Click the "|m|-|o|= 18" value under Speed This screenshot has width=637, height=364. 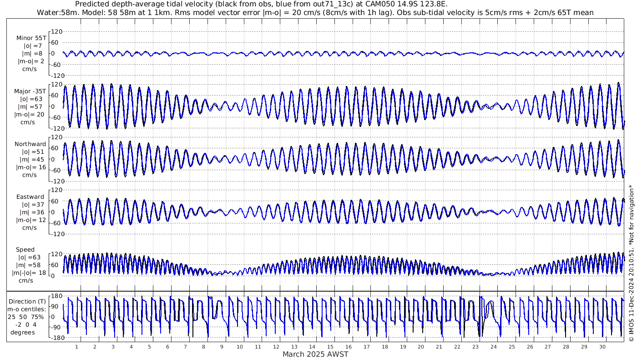28,273
